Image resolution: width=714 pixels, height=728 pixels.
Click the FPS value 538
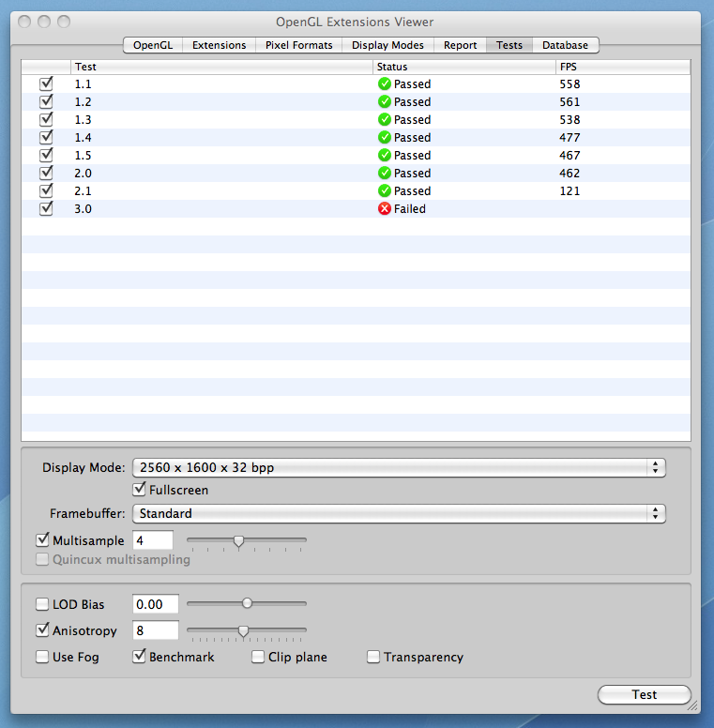pyautogui.click(x=570, y=120)
